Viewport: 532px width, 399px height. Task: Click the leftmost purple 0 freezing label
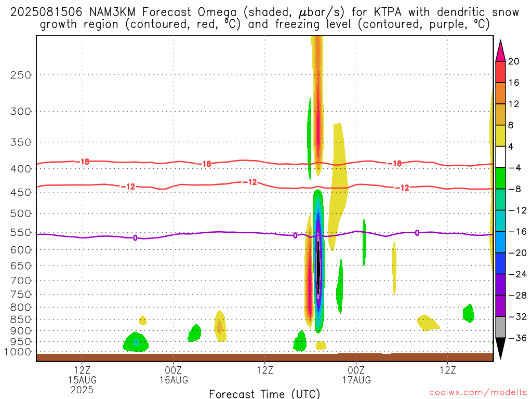click(x=136, y=238)
